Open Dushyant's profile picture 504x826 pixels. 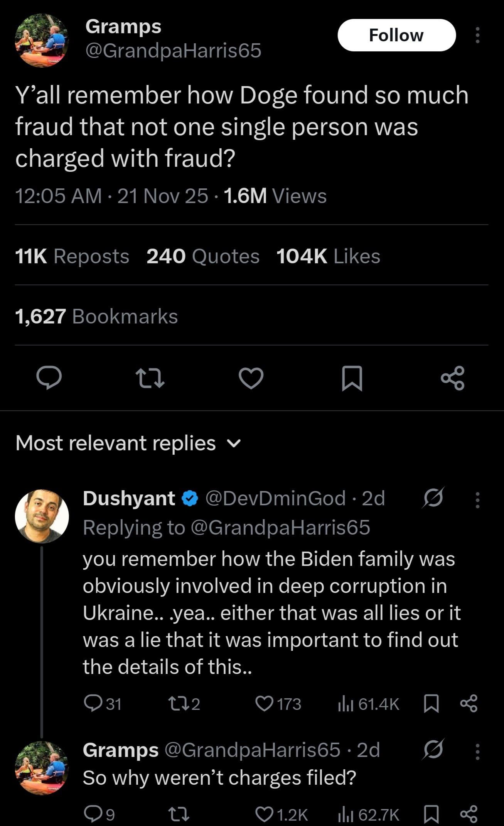[42, 516]
